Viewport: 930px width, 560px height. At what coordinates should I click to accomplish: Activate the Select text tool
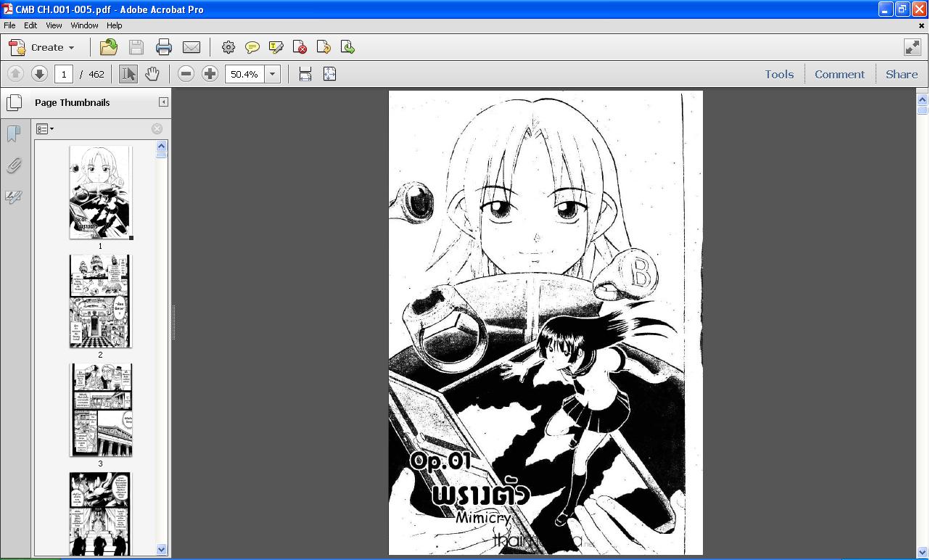tap(128, 74)
